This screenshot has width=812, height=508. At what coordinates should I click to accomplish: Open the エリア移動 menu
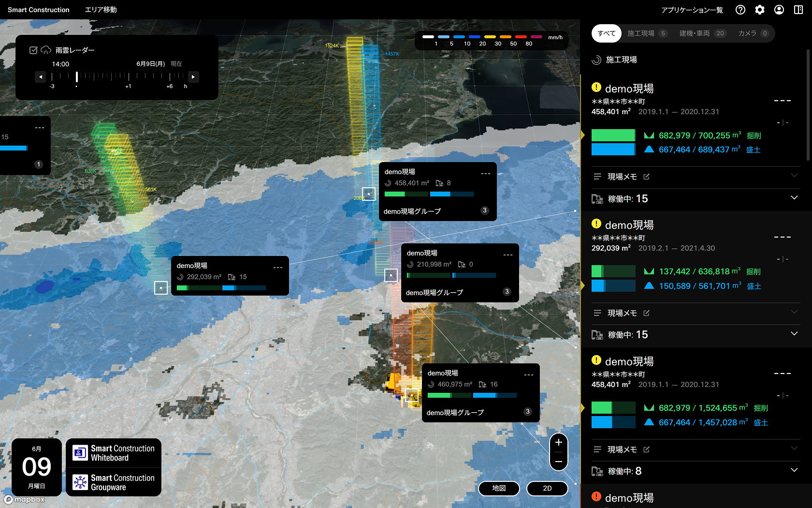(101, 10)
